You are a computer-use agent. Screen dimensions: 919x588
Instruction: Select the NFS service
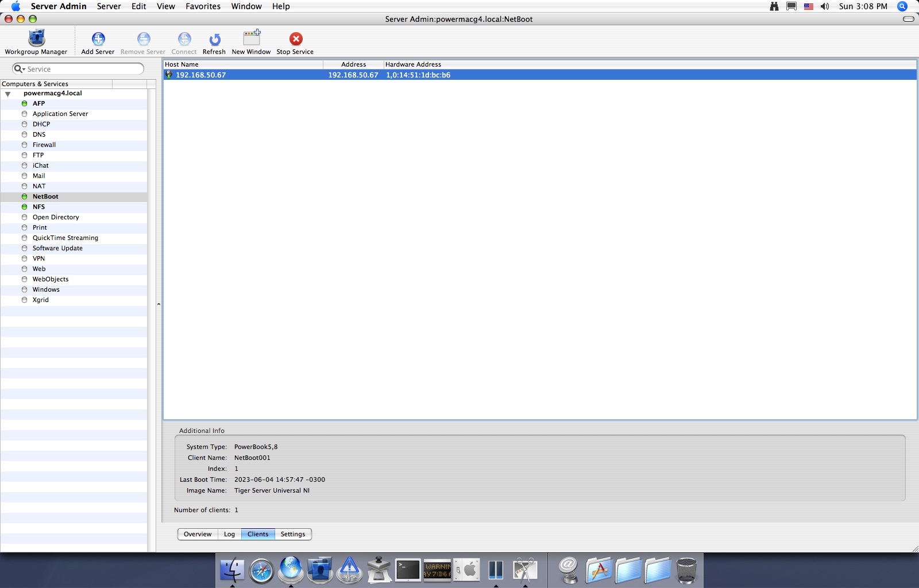coord(74,207)
